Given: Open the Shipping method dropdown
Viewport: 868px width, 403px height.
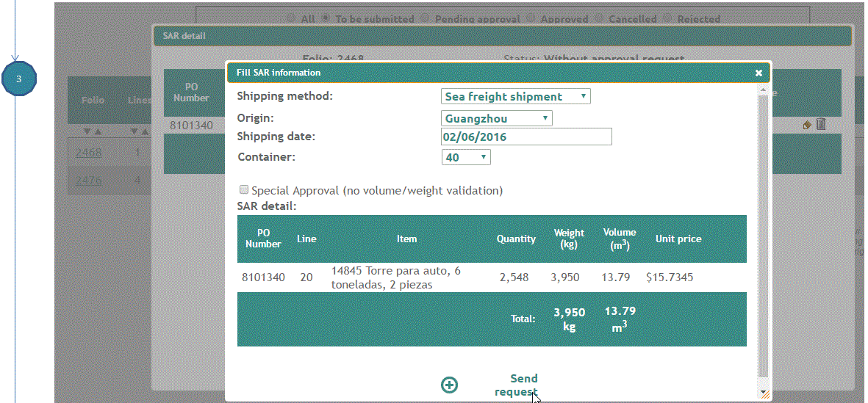Looking at the screenshot, I should point(516,97).
